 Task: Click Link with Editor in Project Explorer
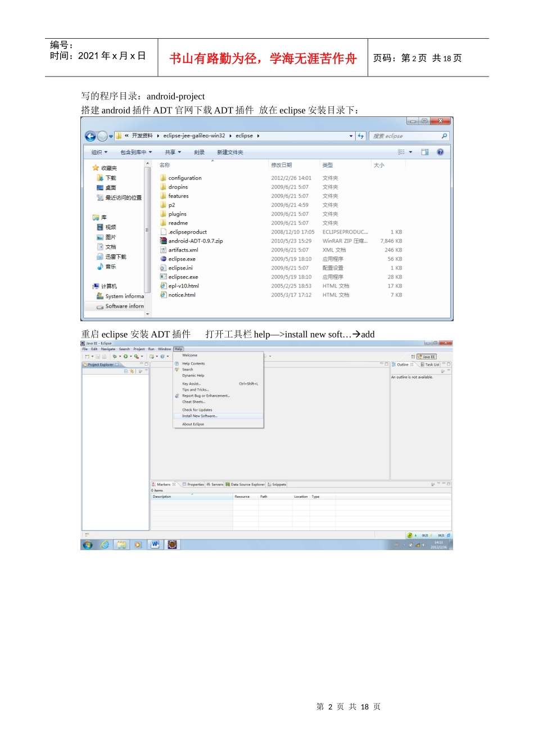pyautogui.click(x=132, y=371)
